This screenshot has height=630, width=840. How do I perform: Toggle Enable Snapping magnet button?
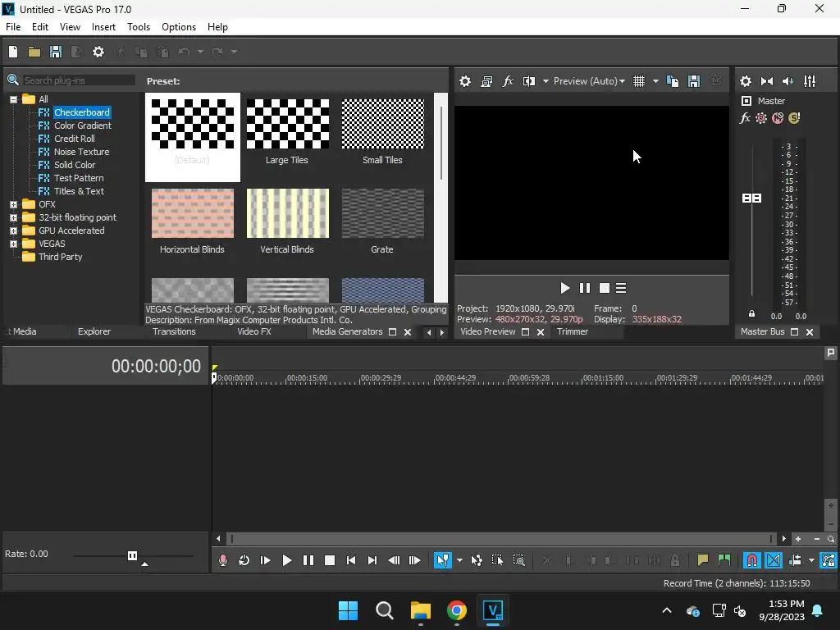tap(752, 560)
